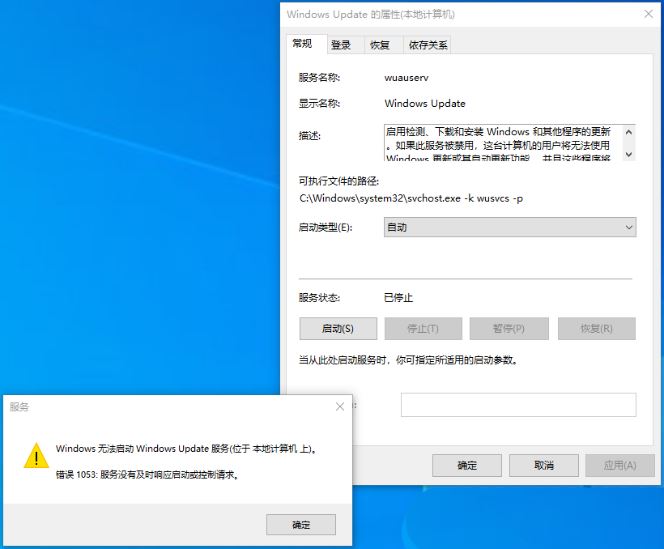Click 取消 in the properties dialog

click(x=544, y=466)
